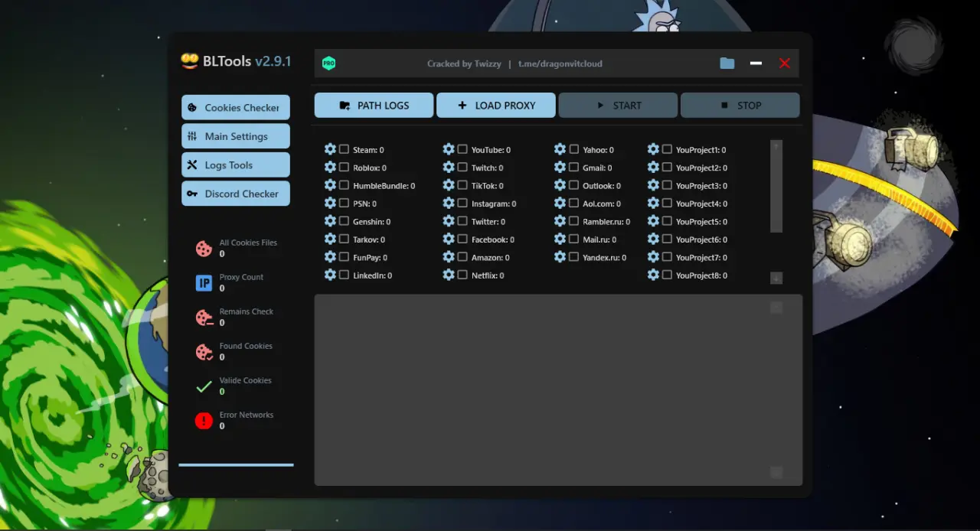Viewport: 980px width, 531px height.
Task: Open the folder icon in title bar
Action: coord(727,64)
